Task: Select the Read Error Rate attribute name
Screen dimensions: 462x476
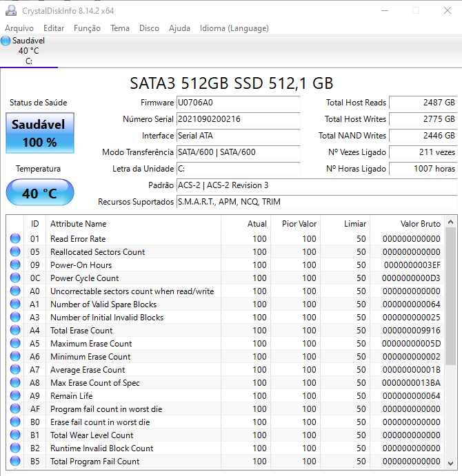Action: [78, 239]
